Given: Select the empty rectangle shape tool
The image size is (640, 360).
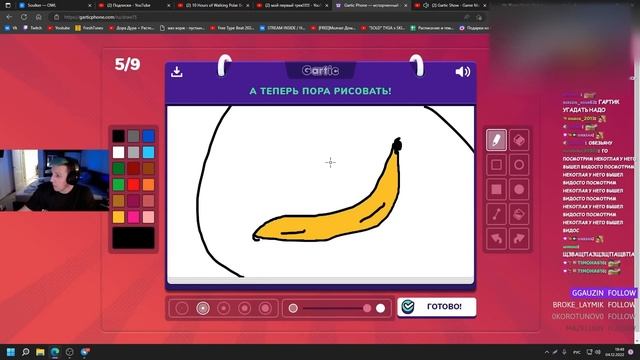Looking at the screenshot, I should pos(496,164).
